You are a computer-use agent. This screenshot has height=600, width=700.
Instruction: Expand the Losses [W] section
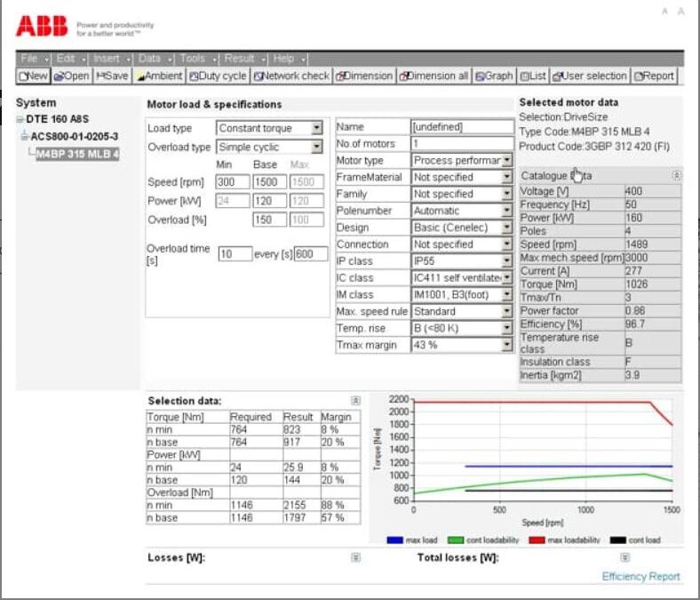[355, 557]
